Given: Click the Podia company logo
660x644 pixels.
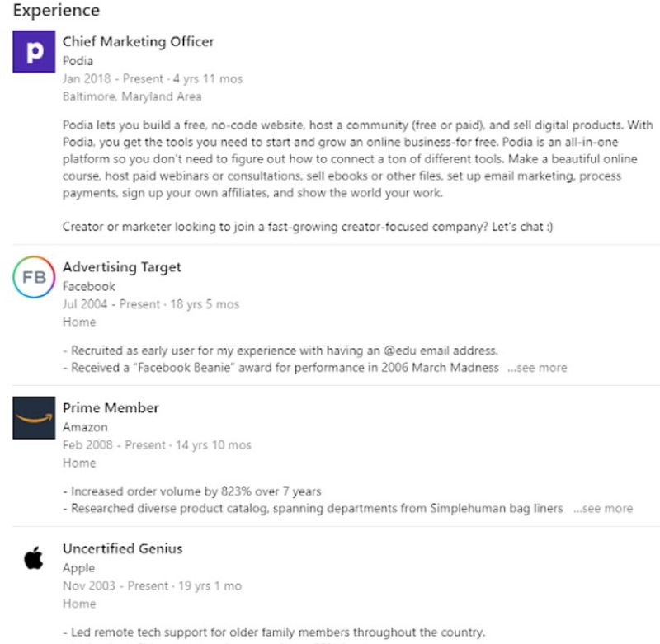Looking at the screenshot, I should [x=34, y=51].
